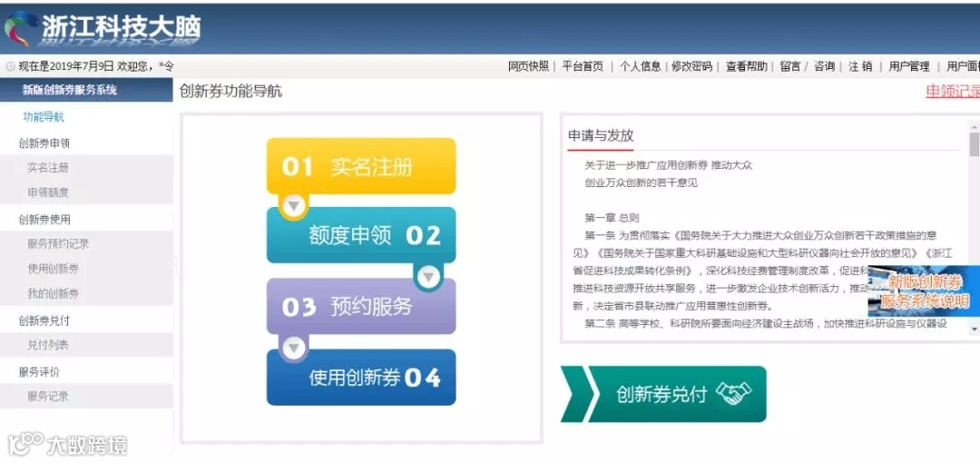
Task: Click the 新版创新券服务系统 sidebar title
Action: 86,90
